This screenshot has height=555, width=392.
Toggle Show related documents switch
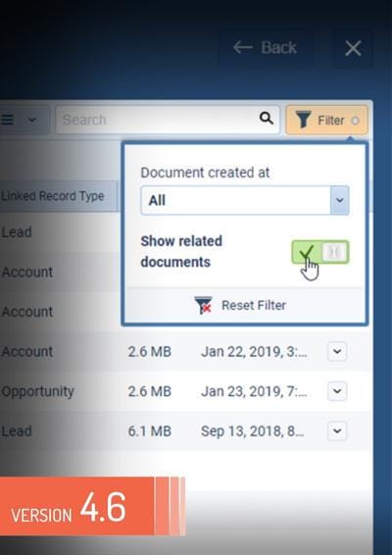tap(320, 252)
